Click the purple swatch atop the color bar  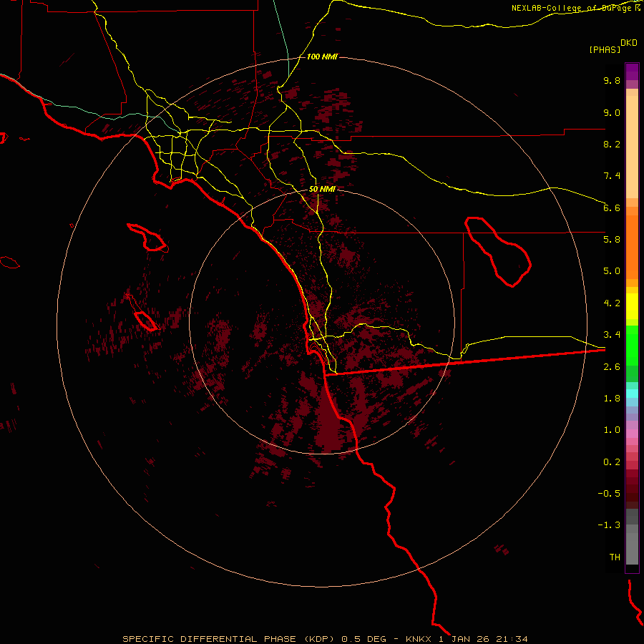[x=632, y=72]
